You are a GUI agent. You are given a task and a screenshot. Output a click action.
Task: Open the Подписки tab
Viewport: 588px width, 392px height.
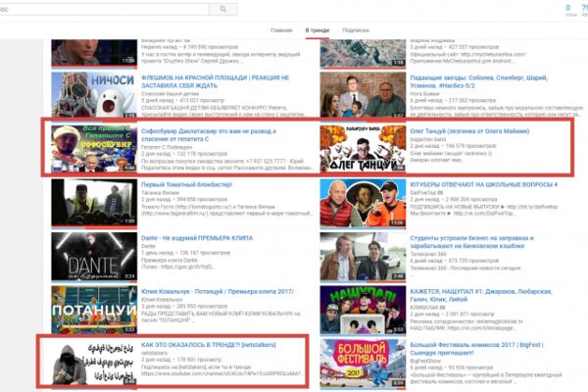(x=356, y=30)
